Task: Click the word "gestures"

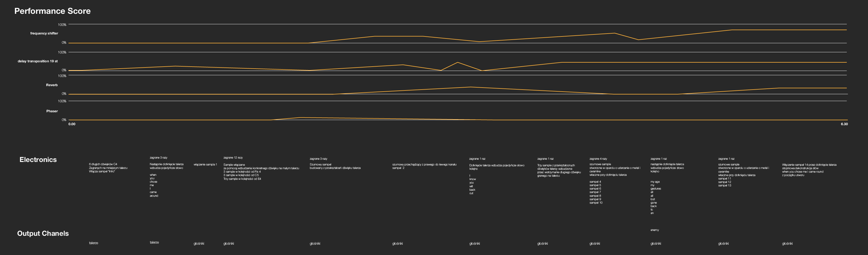Action: pyautogui.click(x=656, y=189)
